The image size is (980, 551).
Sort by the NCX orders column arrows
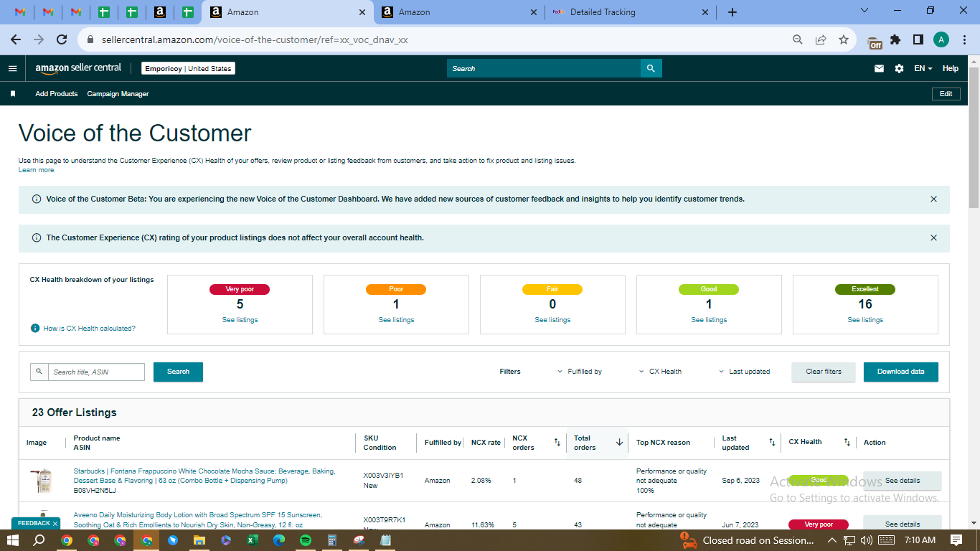(x=557, y=443)
